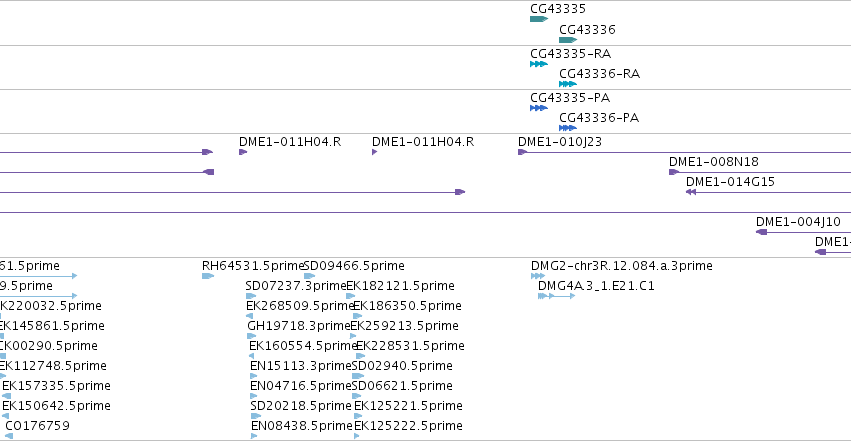Click the light blue glyph under DMG4A.3_1.E21.C1
Viewport: 851px width, 441px height.
[x=556, y=296]
